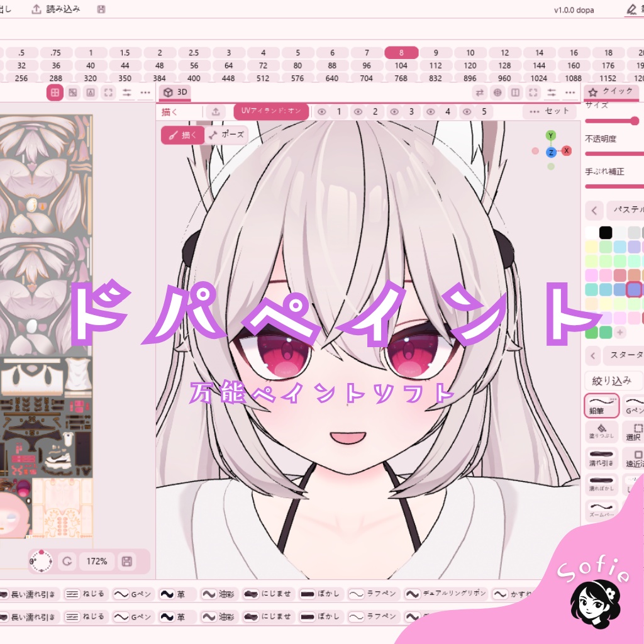Select ぼかし brush in upper bottom row
This screenshot has width=644, height=644.
point(320,594)
